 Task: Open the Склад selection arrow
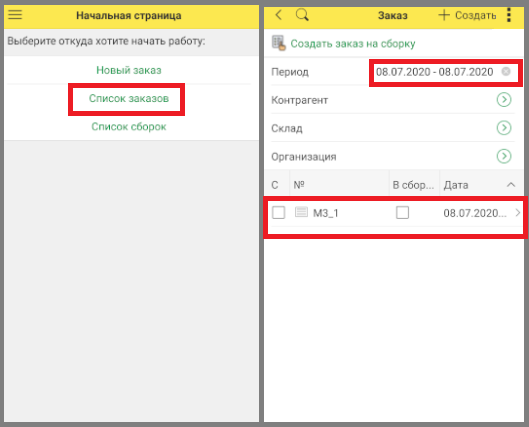504,128
